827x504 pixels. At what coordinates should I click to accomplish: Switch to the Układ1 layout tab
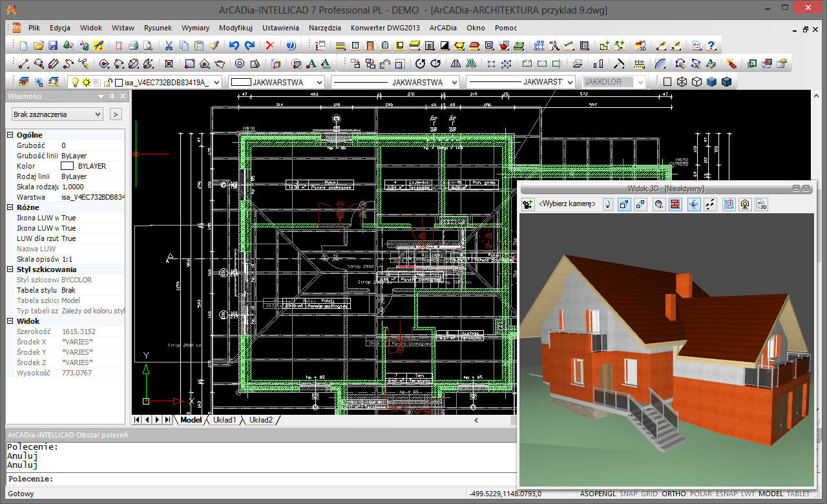225,420
